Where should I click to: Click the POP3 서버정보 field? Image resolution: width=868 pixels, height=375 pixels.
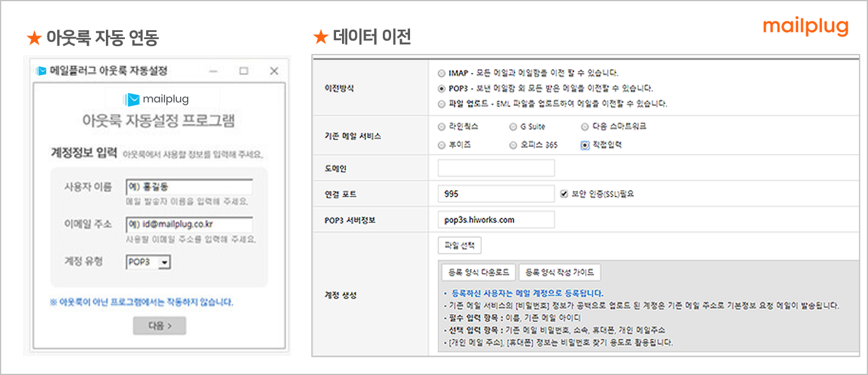coord(496,220)
